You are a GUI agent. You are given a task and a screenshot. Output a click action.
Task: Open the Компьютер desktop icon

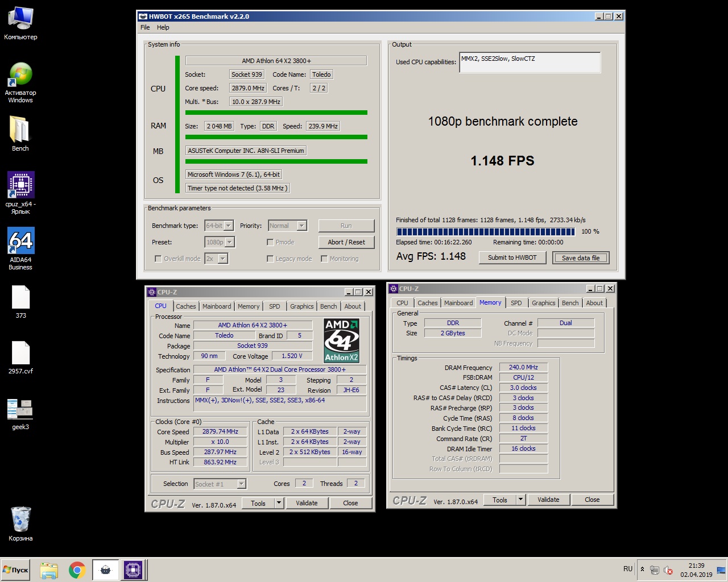[x=20, y=24]
